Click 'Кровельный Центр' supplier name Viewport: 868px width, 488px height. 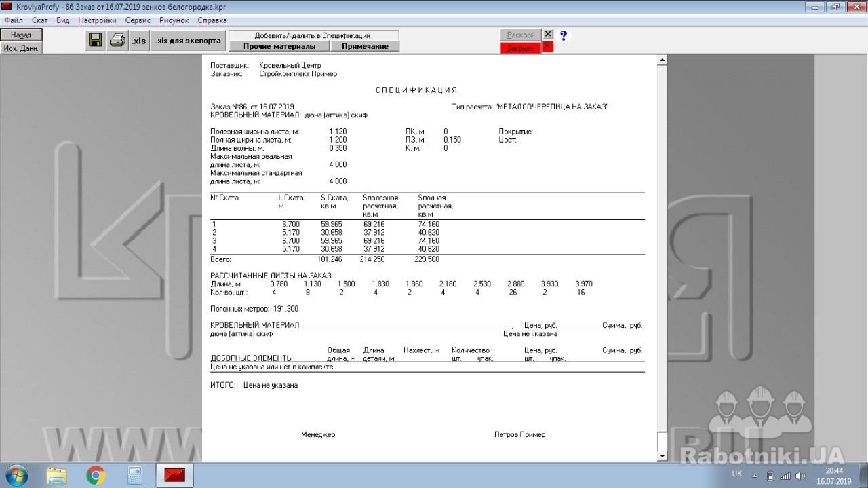pyautogui.click(x=290, y=65)
